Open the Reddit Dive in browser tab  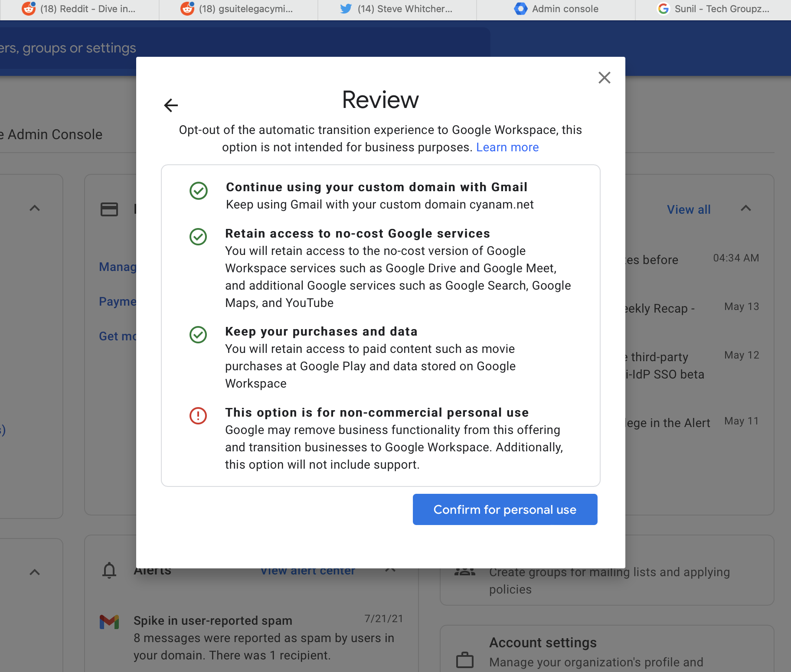80,9
